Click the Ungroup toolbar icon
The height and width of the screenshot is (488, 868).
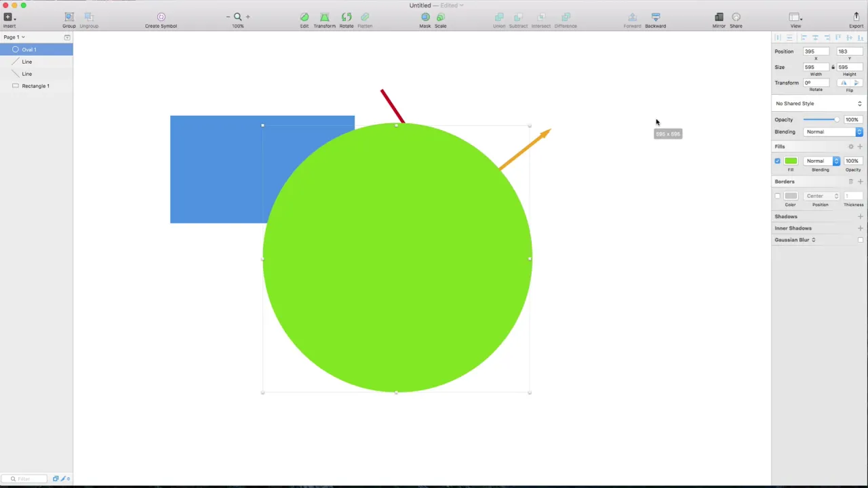click(x=89, y=17)
